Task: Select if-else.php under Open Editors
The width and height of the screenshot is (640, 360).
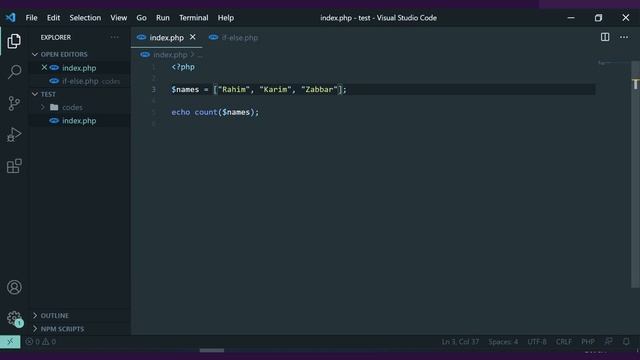Action: 80,81
